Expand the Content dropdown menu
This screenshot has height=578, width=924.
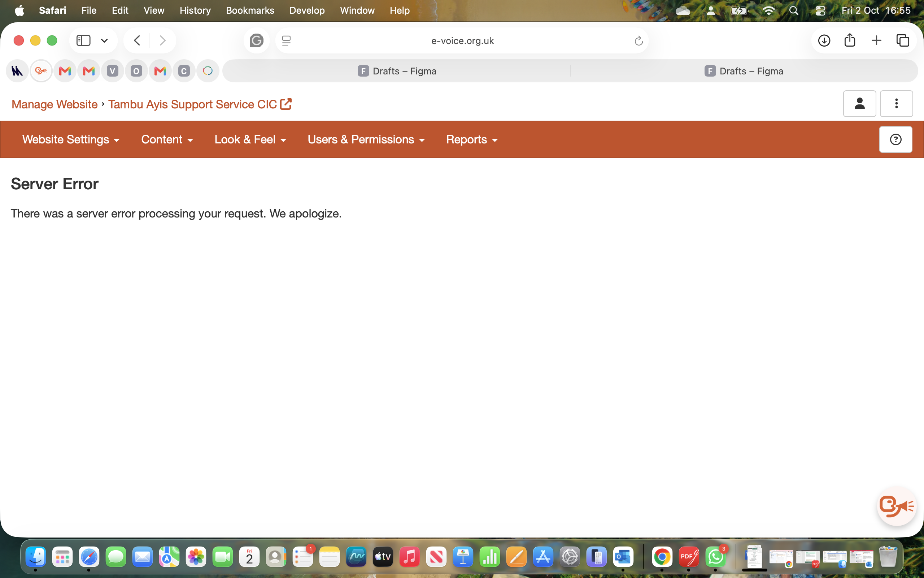[167, 139]
